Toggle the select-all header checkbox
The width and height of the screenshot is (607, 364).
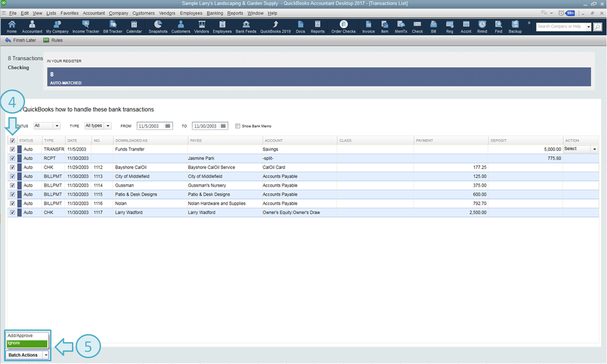click(12, 140)
